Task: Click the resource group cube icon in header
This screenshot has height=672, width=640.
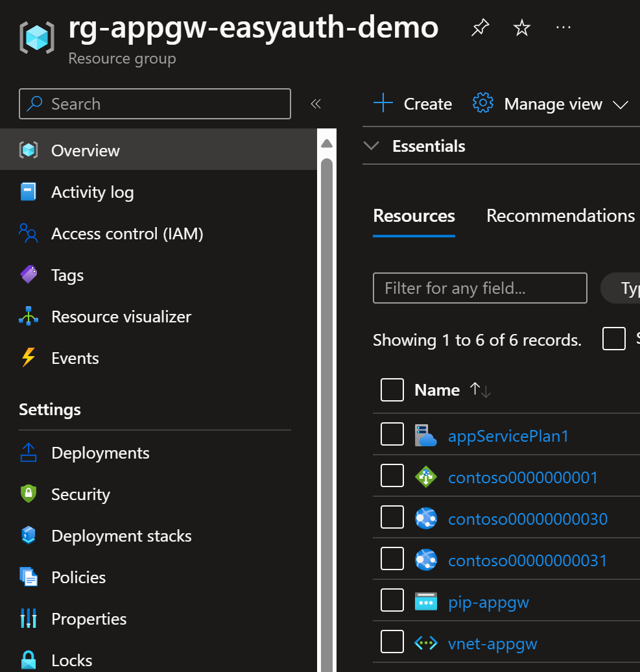Action: tap(37, 37)
